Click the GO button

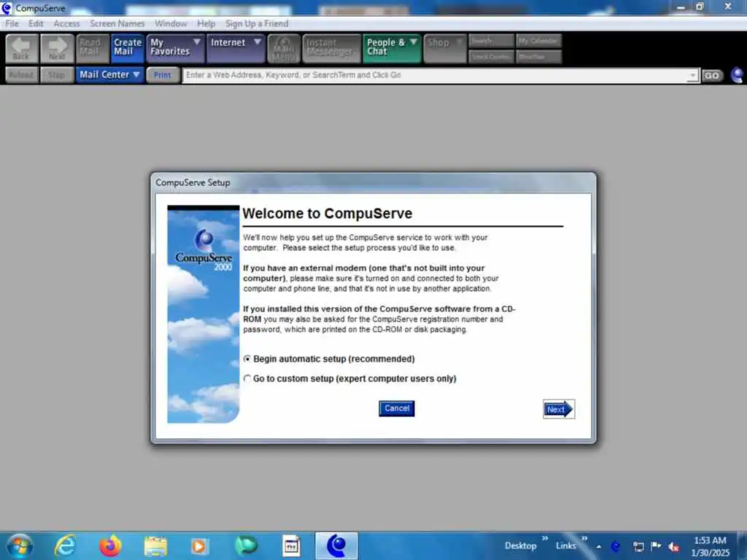[712, 76]
